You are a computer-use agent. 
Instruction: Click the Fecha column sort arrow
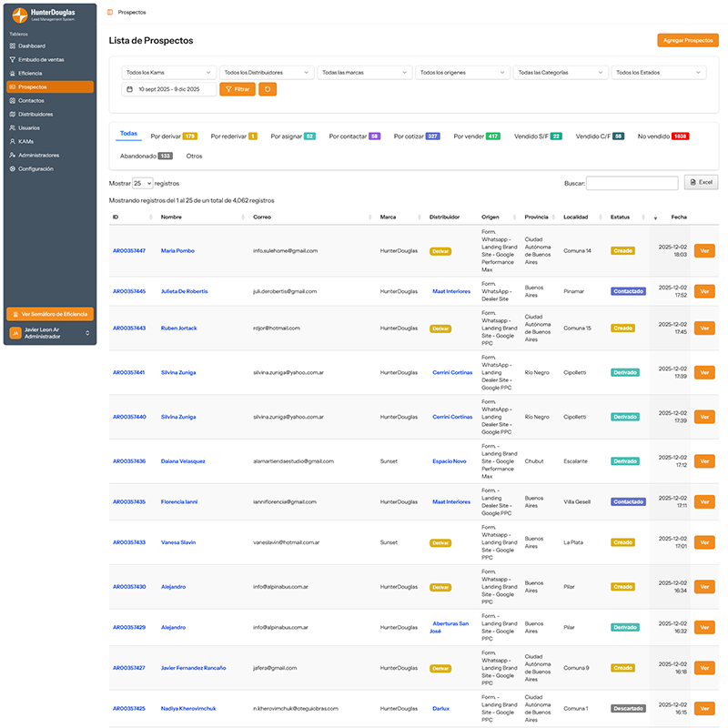point(655,217)
